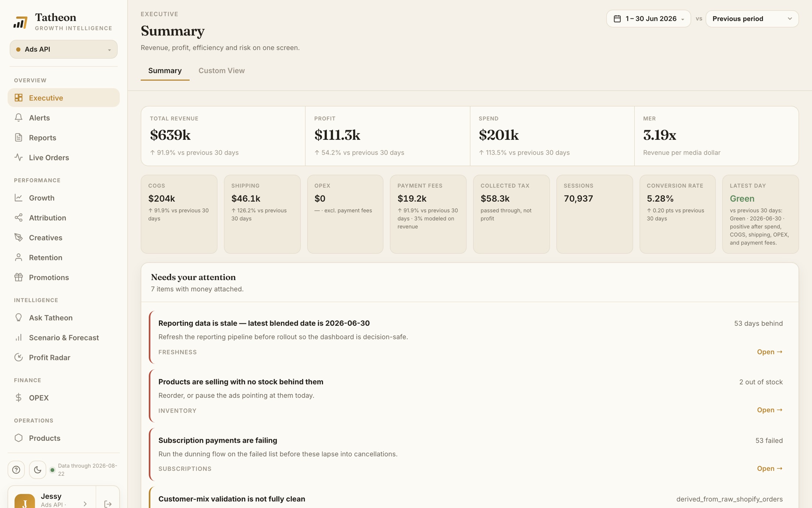Image resolution: width=812 pixels, height=508 pixels.
Task: Click the FRESHNESS tag label
Action: (178, 352)
